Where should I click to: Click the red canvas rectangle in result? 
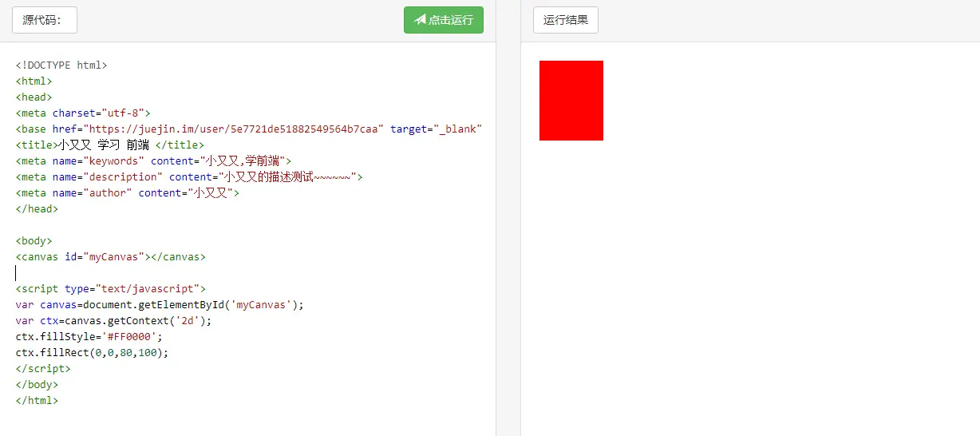pos(571,101)
